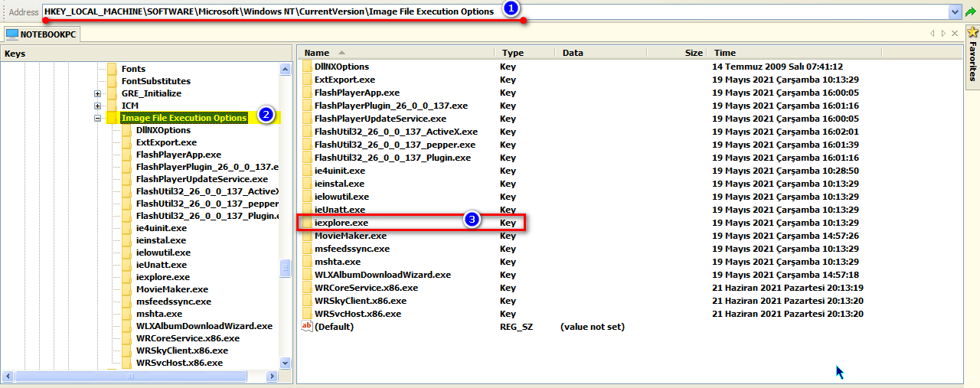
Task: Click the folder icon of DllNXOptions in list
Action: 307,67
